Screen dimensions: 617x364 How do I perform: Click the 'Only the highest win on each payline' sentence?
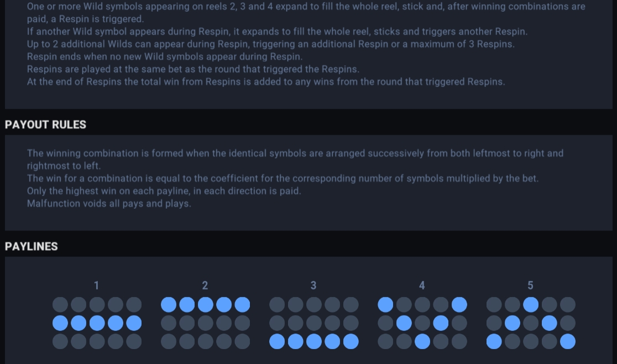[x=164, y=191]
